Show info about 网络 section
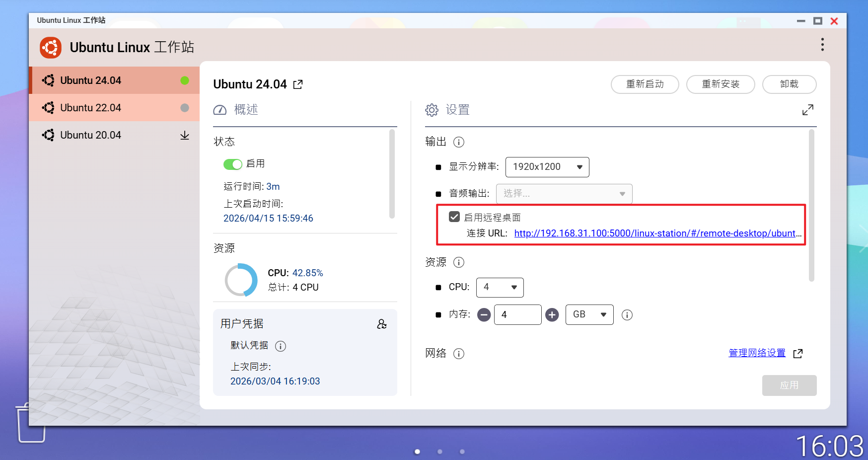The image size is (868, 460). [x=459, y=354]
